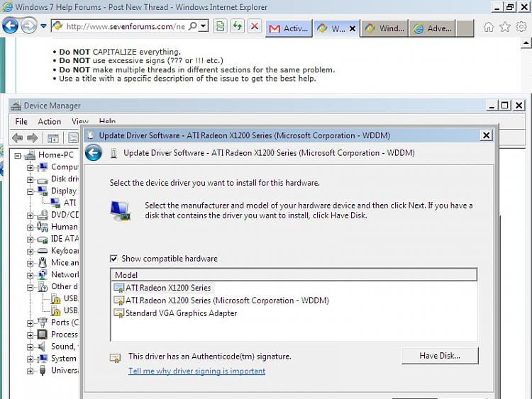Open a new blank browser tab
This screenshot has height=399, width=532.
click(465, 28)
